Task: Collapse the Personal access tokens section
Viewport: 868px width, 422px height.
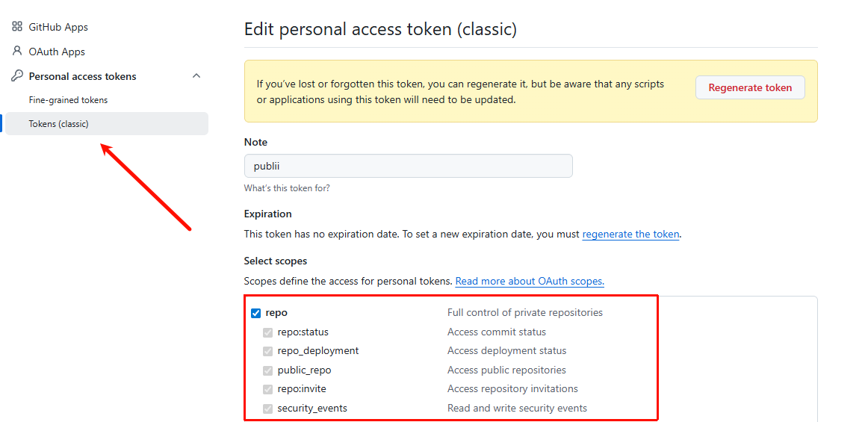Action: tap(196, 76)
